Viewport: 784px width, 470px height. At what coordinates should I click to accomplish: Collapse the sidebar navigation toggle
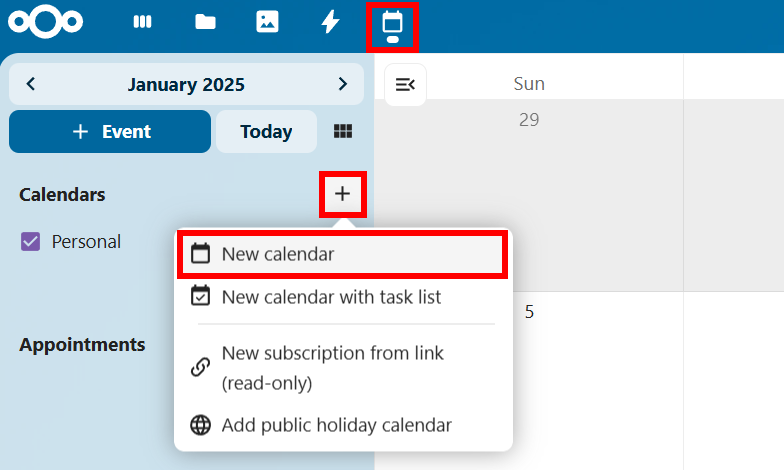(x=406, y=85)
